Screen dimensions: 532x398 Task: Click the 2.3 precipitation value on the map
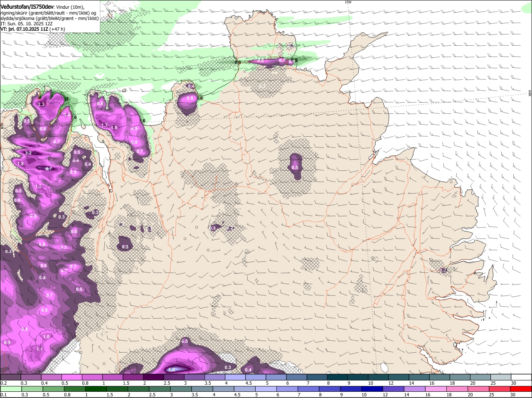click(41, 104)
